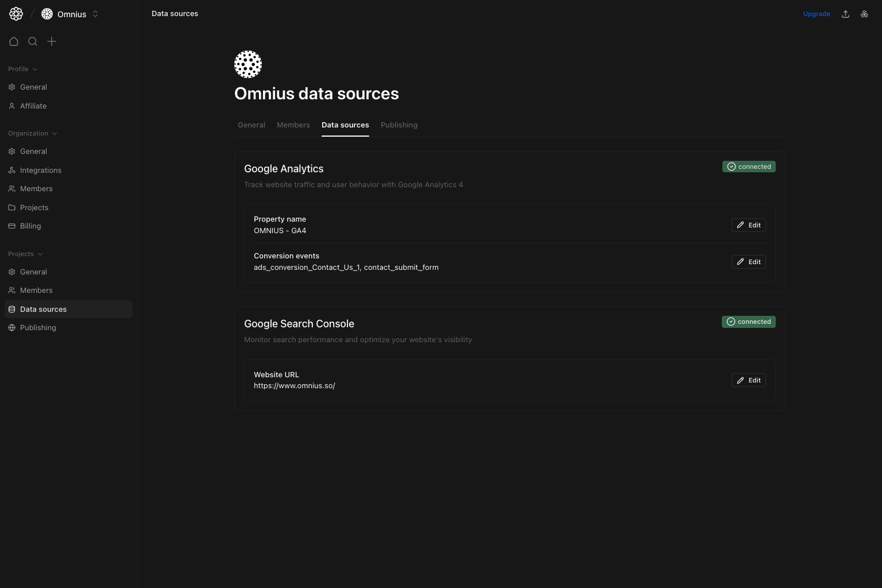Open the share/upload icon in the top bar
Screen dimensions: 882x588
pyautogui.click(x=845, y=13)
